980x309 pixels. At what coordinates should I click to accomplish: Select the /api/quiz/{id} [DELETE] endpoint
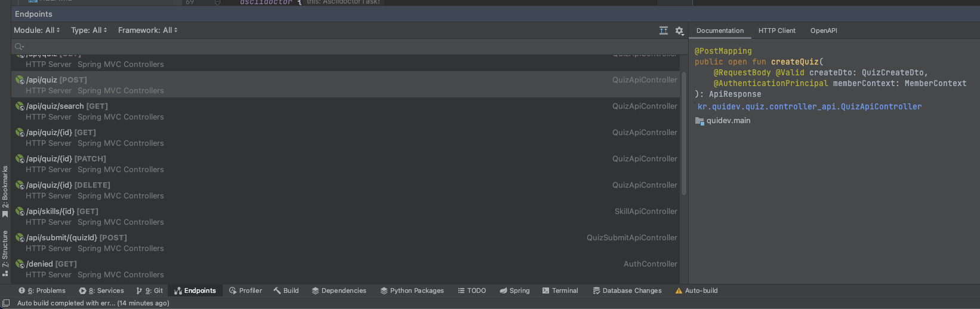(345, 190)
